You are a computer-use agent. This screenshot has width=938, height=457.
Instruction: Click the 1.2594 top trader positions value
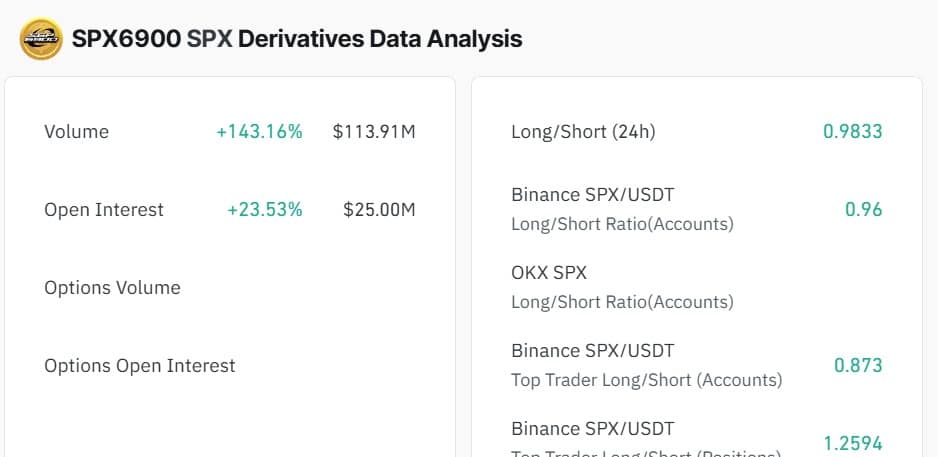tap(853, 443)
